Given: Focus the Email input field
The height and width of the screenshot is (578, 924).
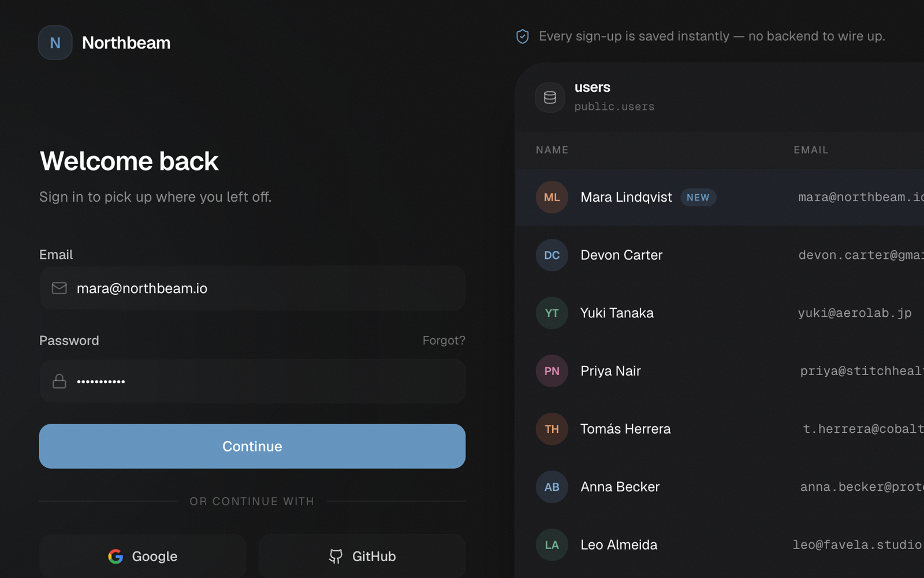Looking at the screenshot, I should [x=252, y=288].
